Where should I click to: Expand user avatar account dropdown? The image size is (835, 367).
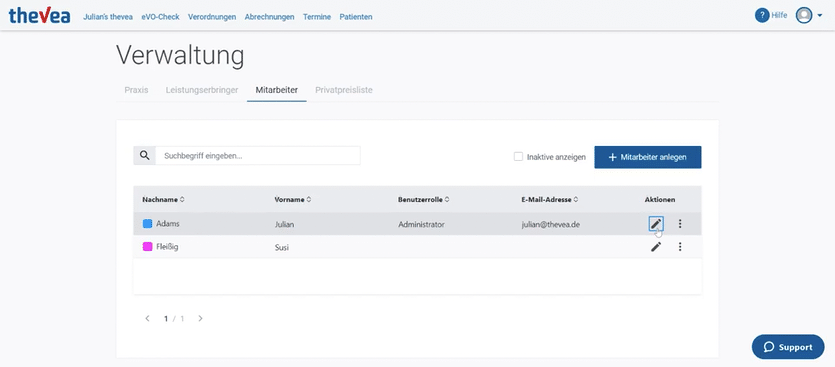[x=809, y=15]
